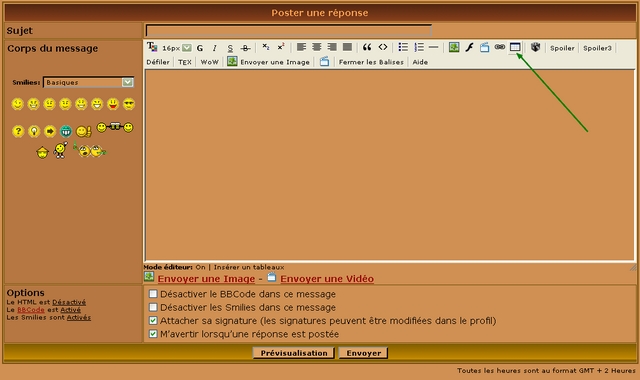Click the WoW toolbar button

pos(209,62)
